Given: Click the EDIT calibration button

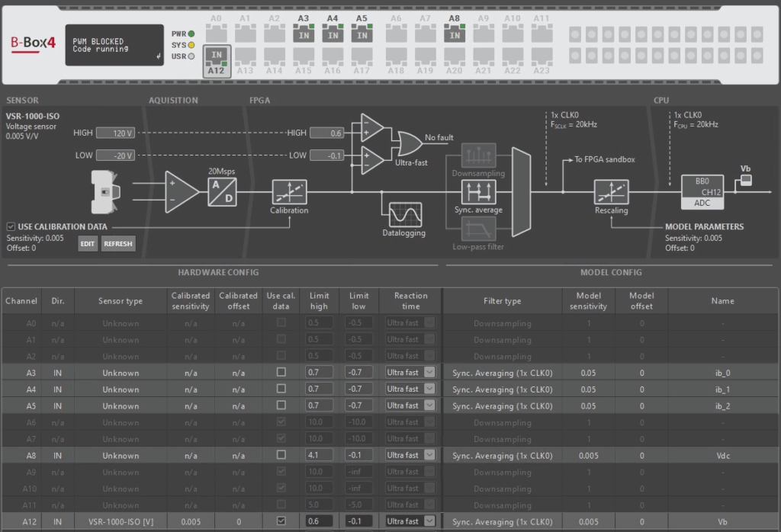Looking at the screenshot, I should pos(88,244).
